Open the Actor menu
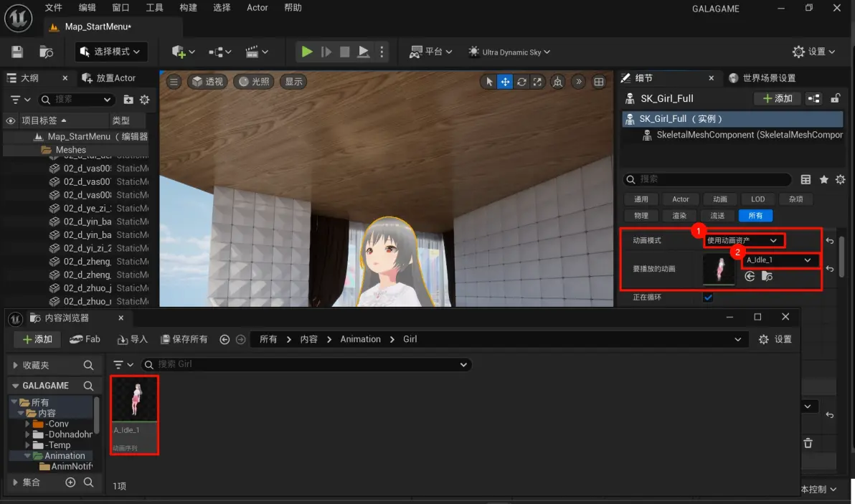The height and width of the screenshot is (504, 855). coord(258,8)
